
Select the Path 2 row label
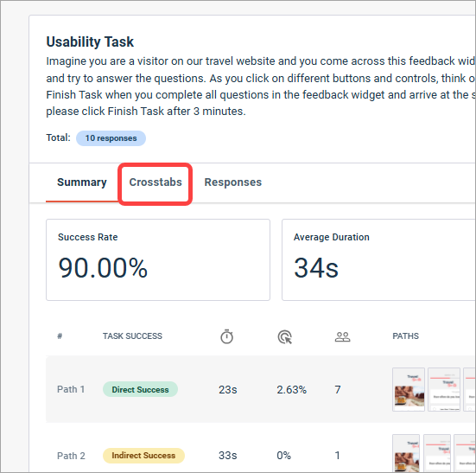(71, 456)
